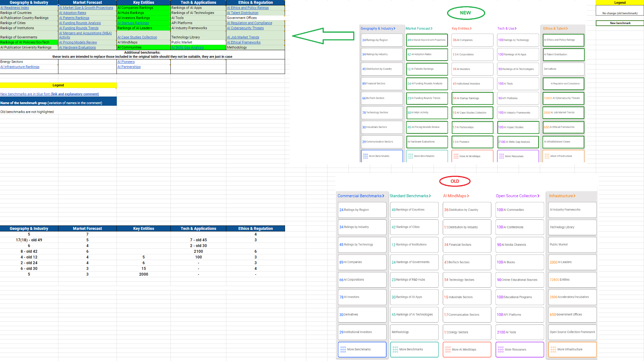Click the yellow Legend cell at the top right

point(620,3)
